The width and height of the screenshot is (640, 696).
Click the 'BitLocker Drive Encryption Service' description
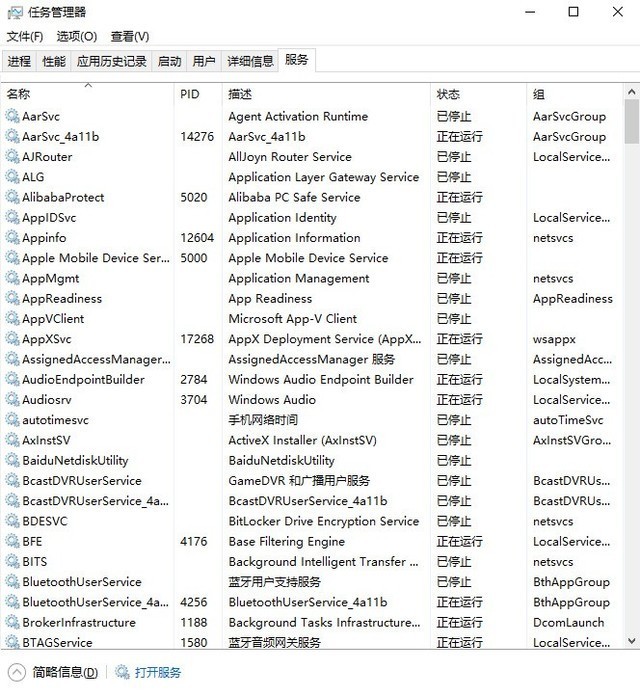click(x=324, y=521)
